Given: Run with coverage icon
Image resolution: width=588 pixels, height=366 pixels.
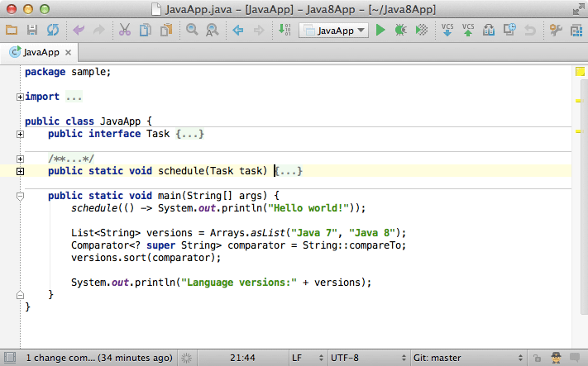Looking at the screenshot, I should tap(422, 30).
